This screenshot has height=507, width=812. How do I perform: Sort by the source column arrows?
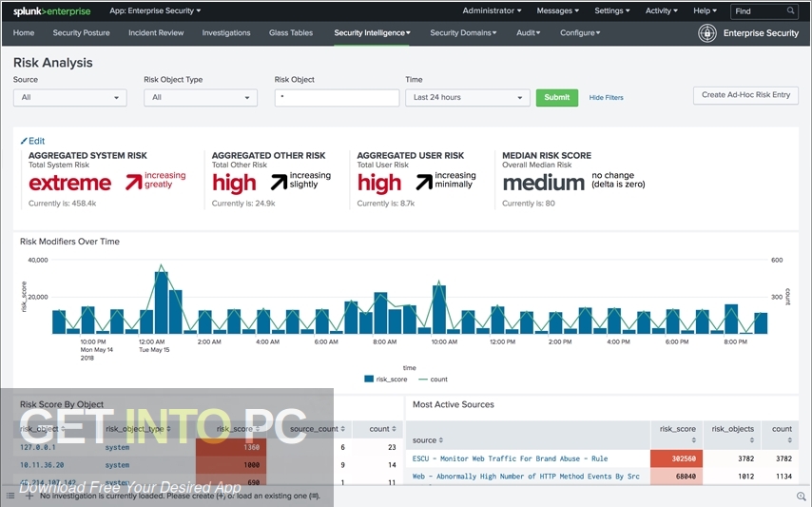click(x=440, y=440)
